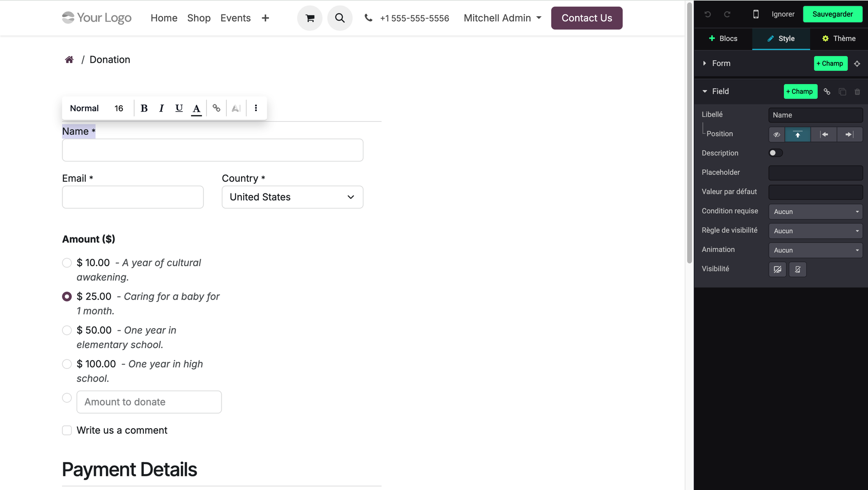Open the Condition requise dropdown
This screenshot has width=868, height=490.
pos(815,212)
